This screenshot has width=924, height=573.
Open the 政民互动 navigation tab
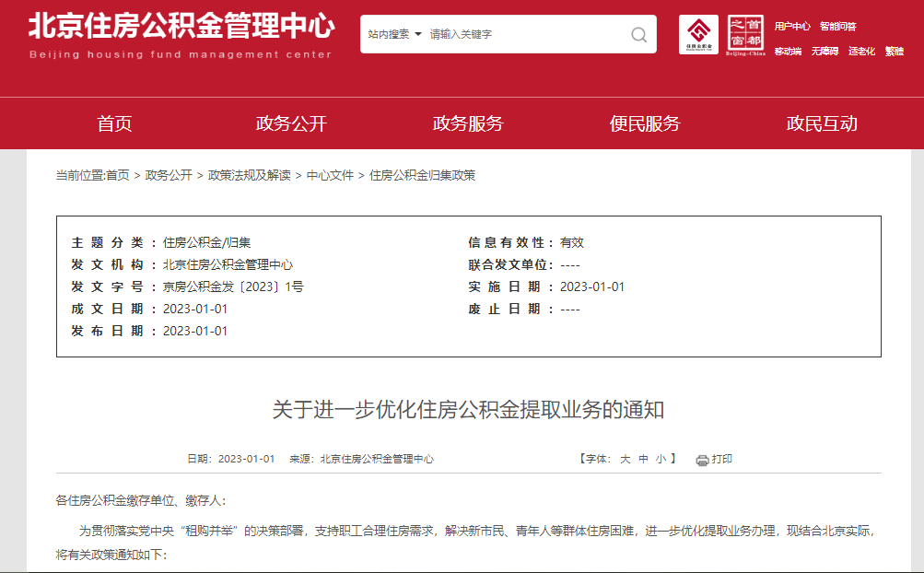tap(822, 123)
